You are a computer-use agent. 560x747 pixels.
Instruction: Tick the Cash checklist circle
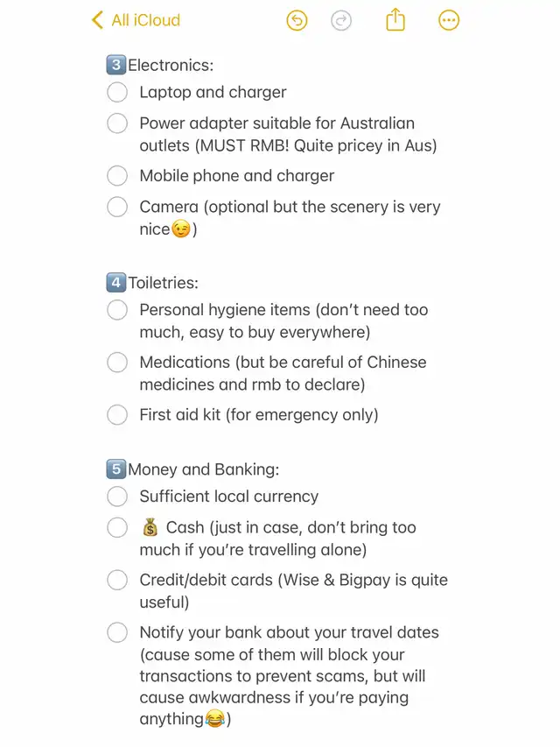pos(117,528)
